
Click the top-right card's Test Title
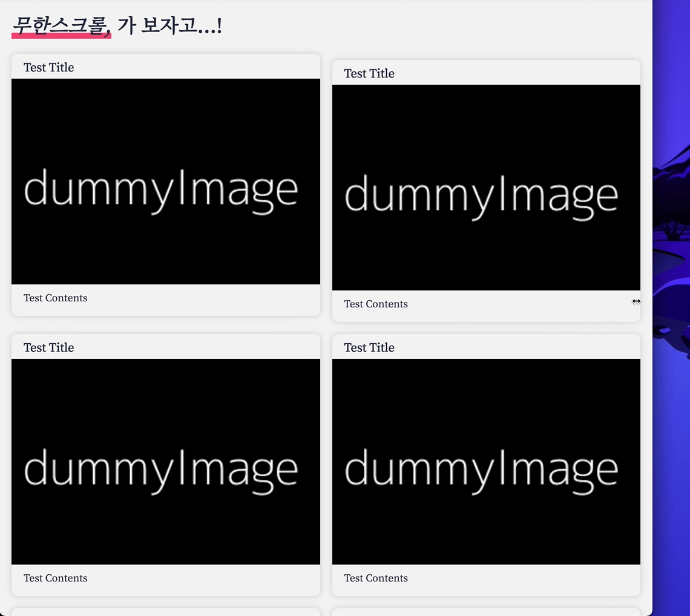click(x=369, y=73)
